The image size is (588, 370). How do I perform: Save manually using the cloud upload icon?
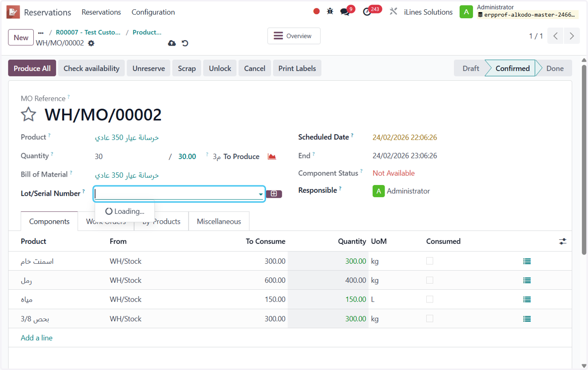(x=172, y=43)
